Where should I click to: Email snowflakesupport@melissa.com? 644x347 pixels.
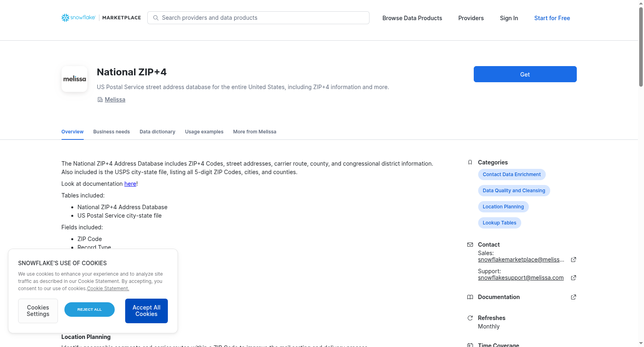click(x=521, y=278)
